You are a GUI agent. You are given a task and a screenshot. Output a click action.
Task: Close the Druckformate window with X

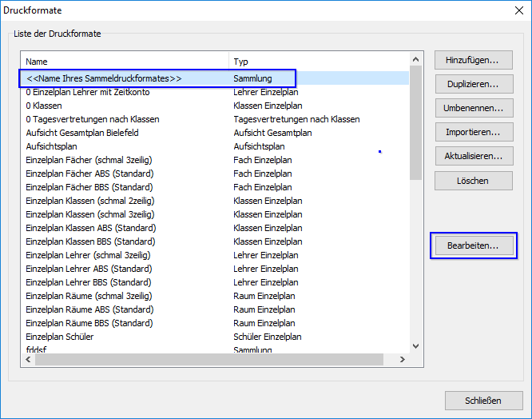519,10
